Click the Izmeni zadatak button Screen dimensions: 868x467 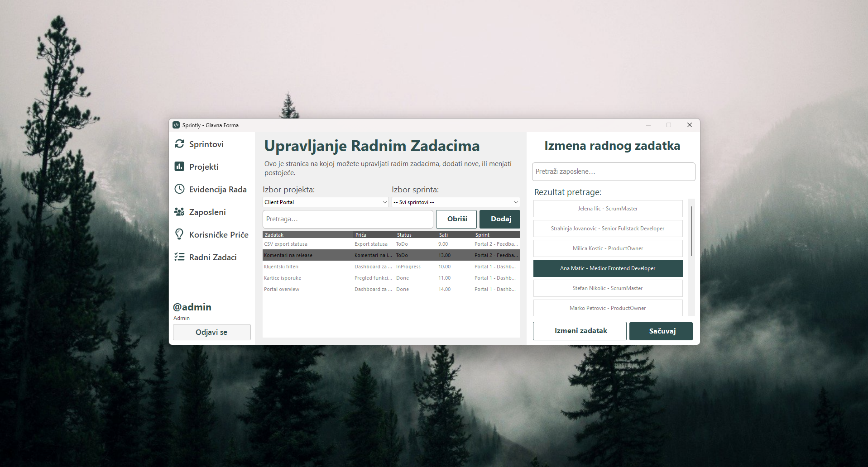(580, 331)
